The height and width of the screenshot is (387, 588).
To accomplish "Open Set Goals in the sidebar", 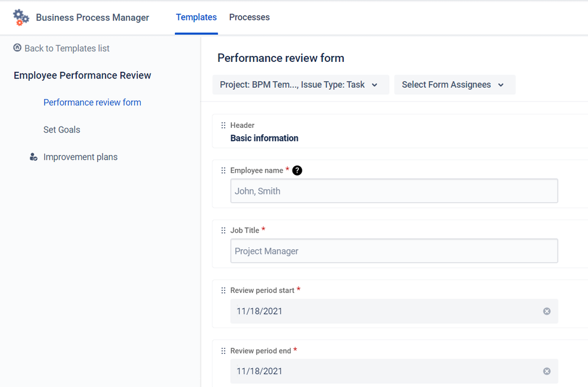I will [61, 130].
